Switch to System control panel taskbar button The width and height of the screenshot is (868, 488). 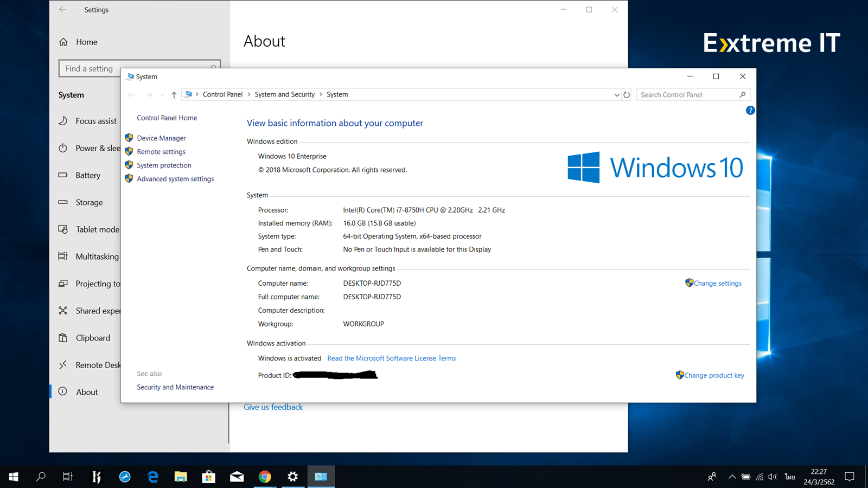pyautogui.click(x=321, y=477)
